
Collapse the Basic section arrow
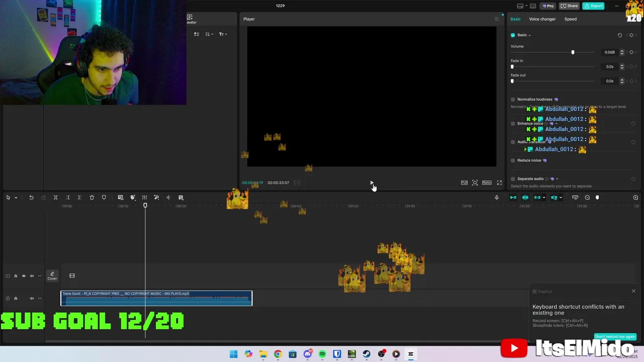pos(530,35)
